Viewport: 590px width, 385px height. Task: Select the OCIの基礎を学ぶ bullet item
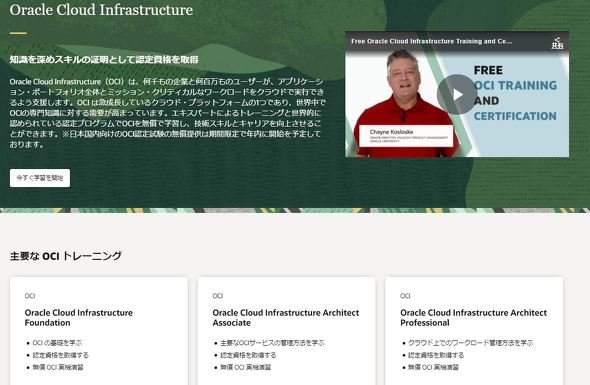[x=57, y=343]
